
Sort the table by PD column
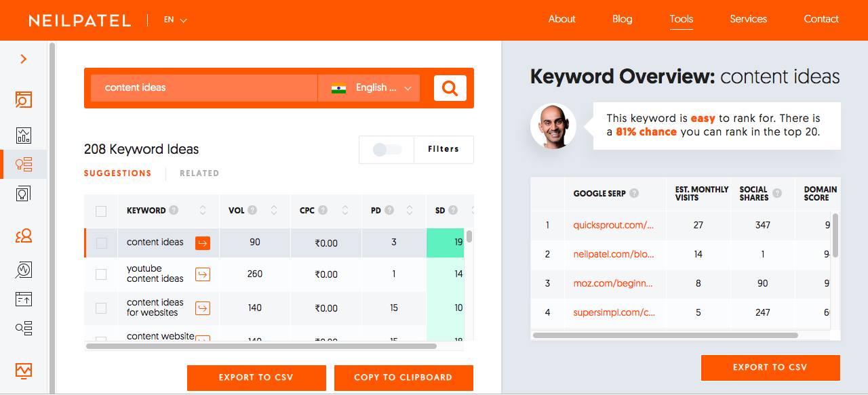[x=411, y=211]
